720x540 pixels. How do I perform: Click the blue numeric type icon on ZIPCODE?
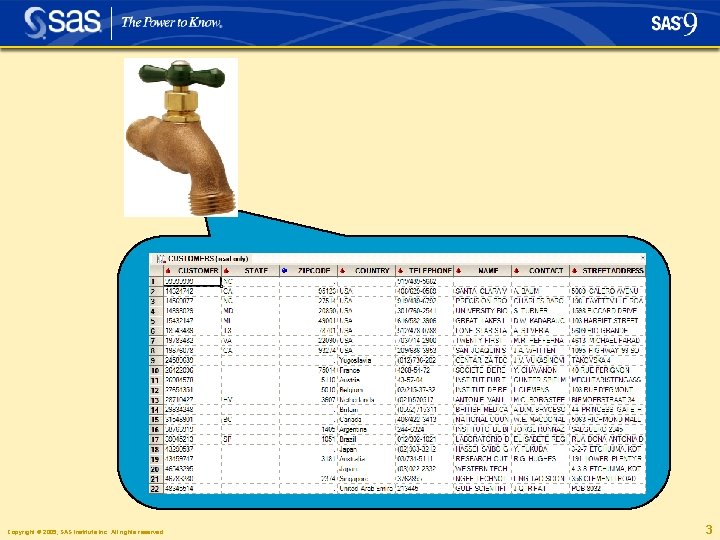click(x=284, y=270)
